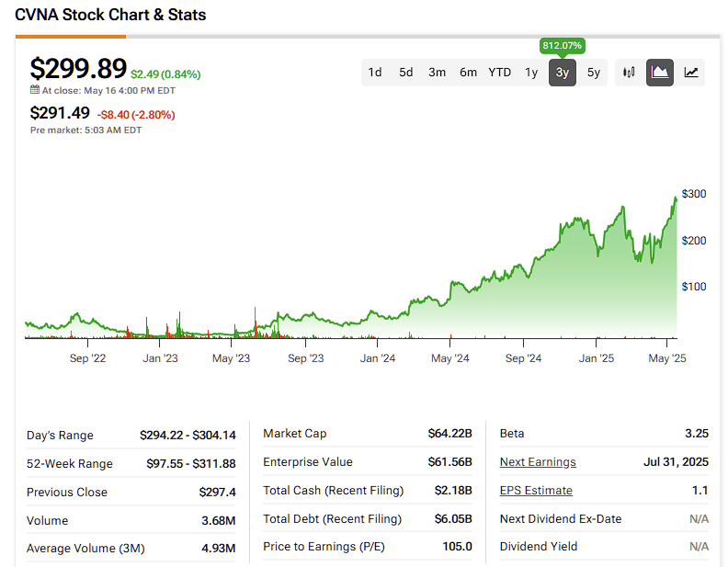728x567 pixels.
Task: Click the 812.07% gain badge
Action: 562,45
